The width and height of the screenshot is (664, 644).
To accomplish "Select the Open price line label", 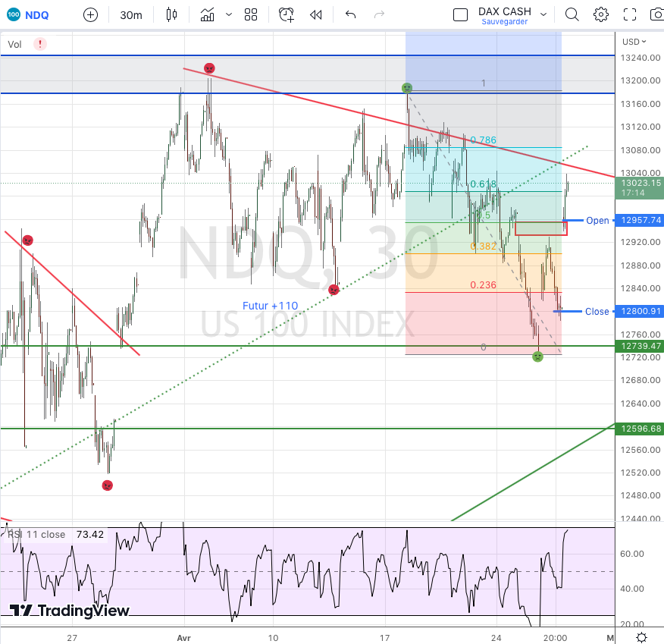I will pos(597,220).
